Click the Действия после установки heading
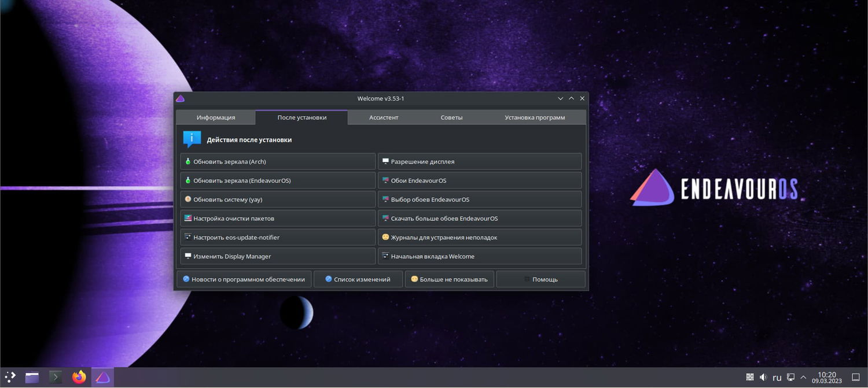The image size is (868, 388). coord(249,140)
